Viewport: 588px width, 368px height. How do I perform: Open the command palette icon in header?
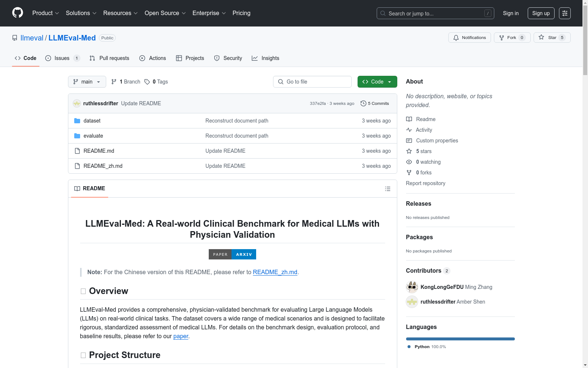pos(565,13)
